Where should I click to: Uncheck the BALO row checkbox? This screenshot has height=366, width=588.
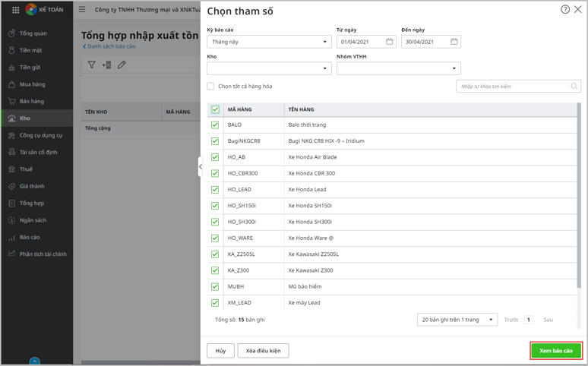(x=215, y=125)
